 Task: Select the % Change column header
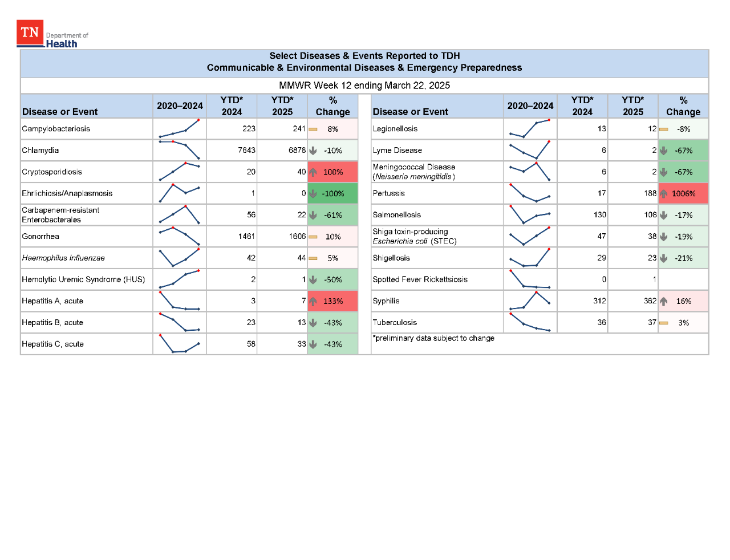332,105
